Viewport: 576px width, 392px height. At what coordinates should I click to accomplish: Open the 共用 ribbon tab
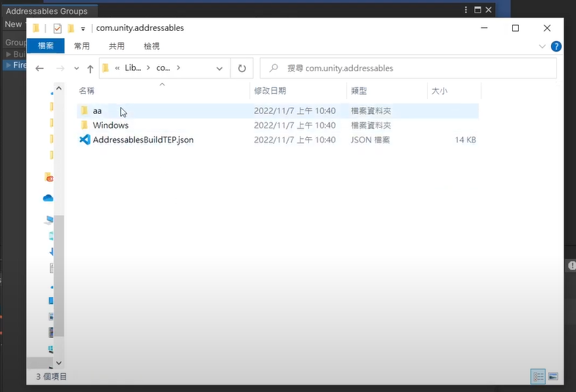pos(117,46)
